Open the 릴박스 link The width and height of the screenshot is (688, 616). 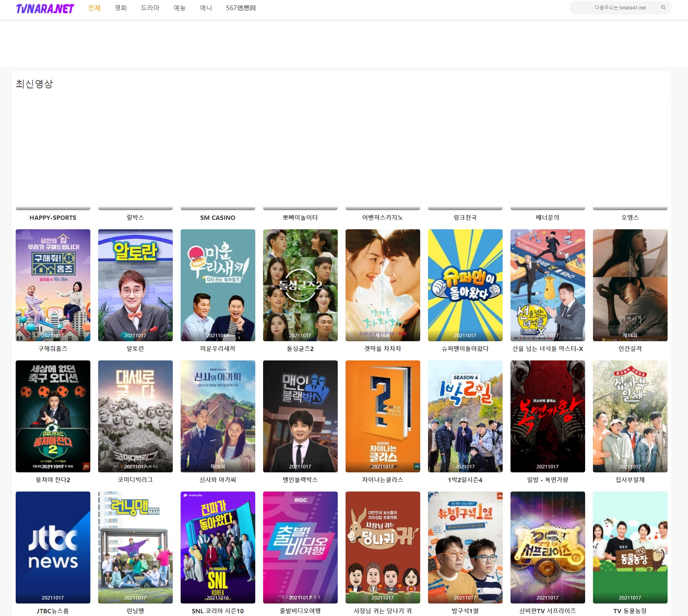[135, 218]
